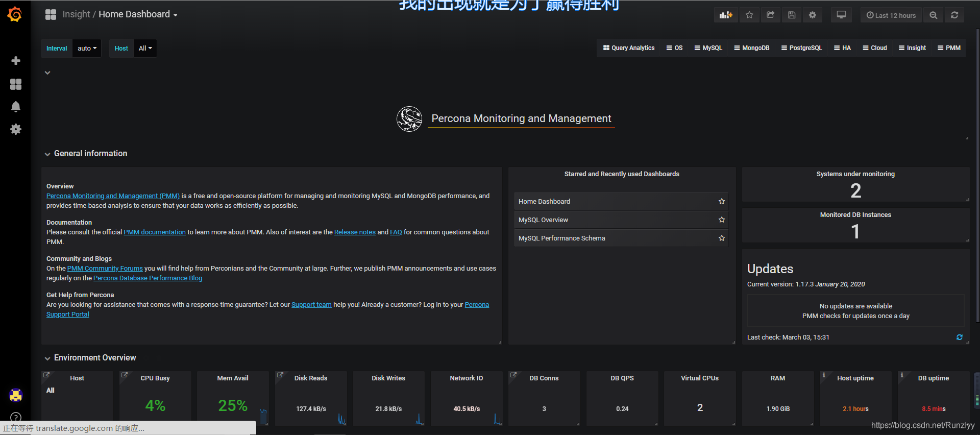Click the check for updates refresh icon

[x=960, y=337]
